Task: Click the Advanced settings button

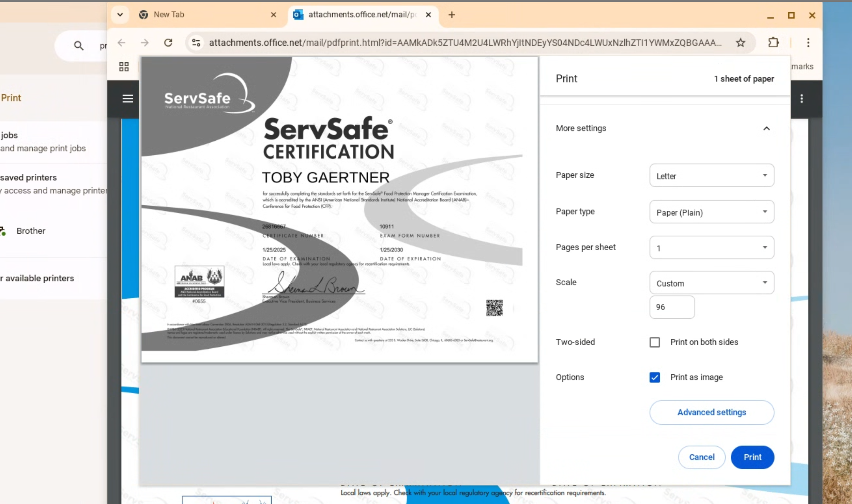Action: pyautogui.click(x=711, y=412)
